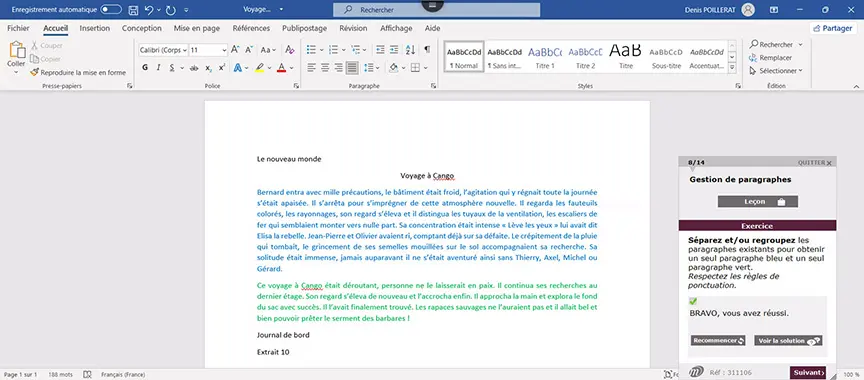Viewport: 864px width, 380px height.
Task: Click the Undo arrow icon
Action: tap(149, 10)
